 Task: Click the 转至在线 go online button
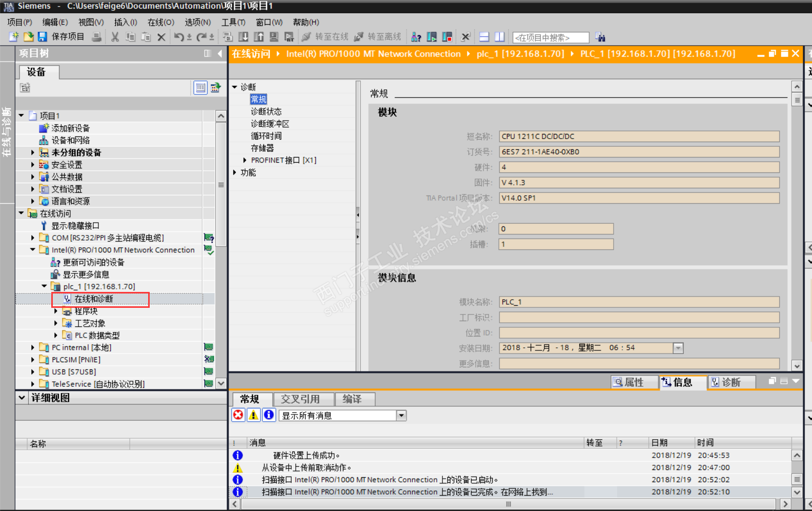[325, 37]
